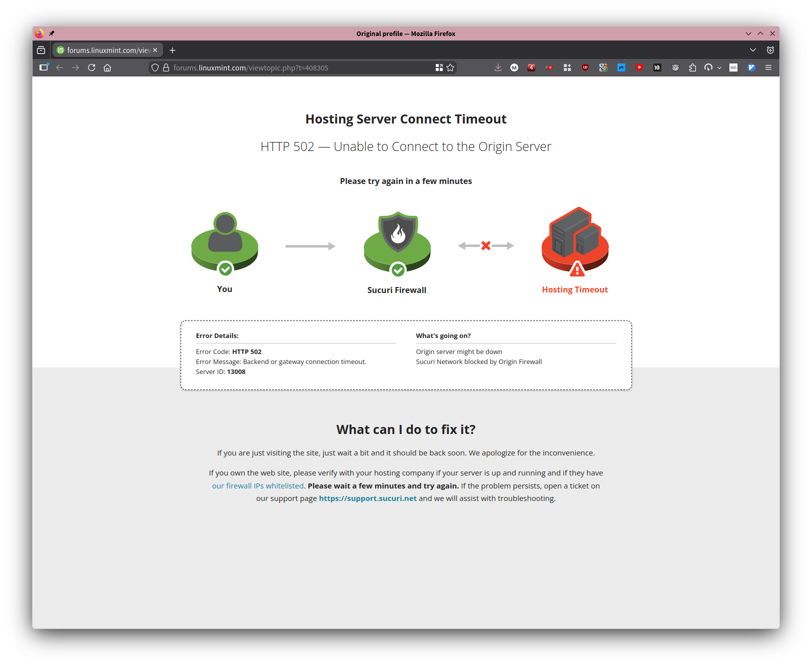Click the circular icon right of the tab-list arrow
This screenshot has width=812, height=667.
click(x=770, y=50)
